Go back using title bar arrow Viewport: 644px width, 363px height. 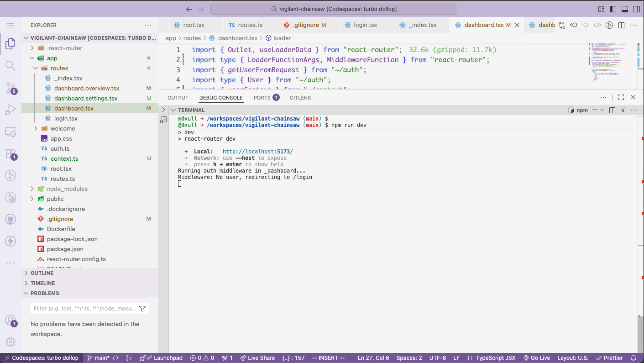point(190,9)
